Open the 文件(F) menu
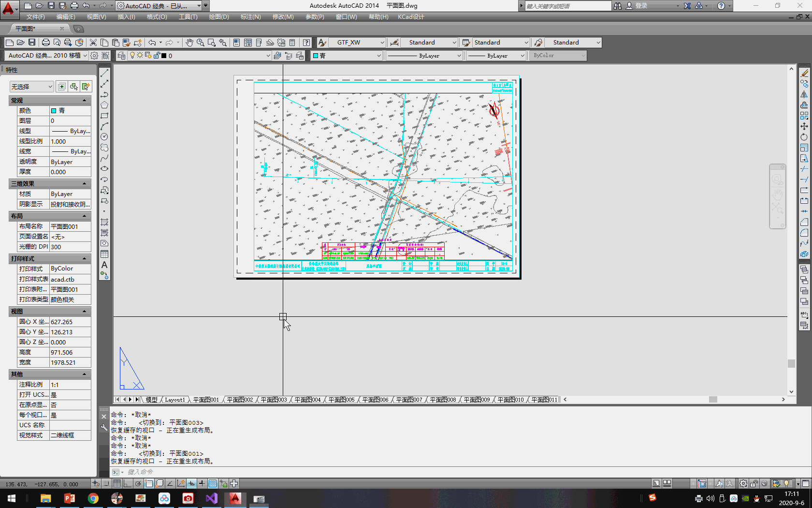 36,17
